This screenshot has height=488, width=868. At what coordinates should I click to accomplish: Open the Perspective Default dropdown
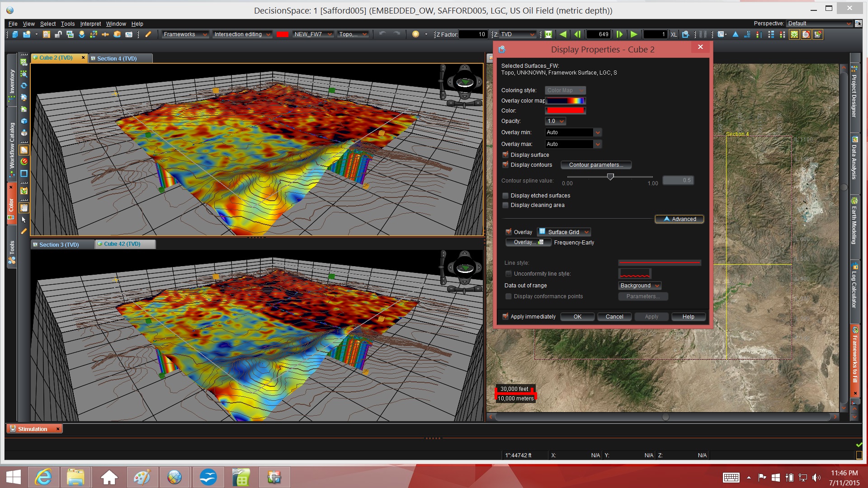point(820,23)
